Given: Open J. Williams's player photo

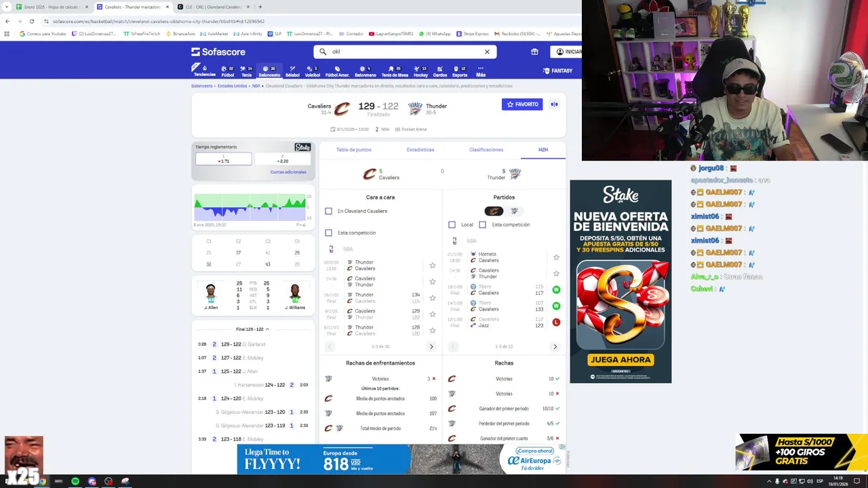Looking at the screenshot, I should (295, 293).
